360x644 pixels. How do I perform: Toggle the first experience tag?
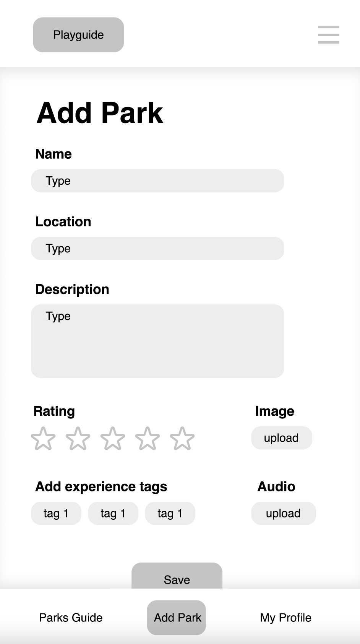point(56,513)
